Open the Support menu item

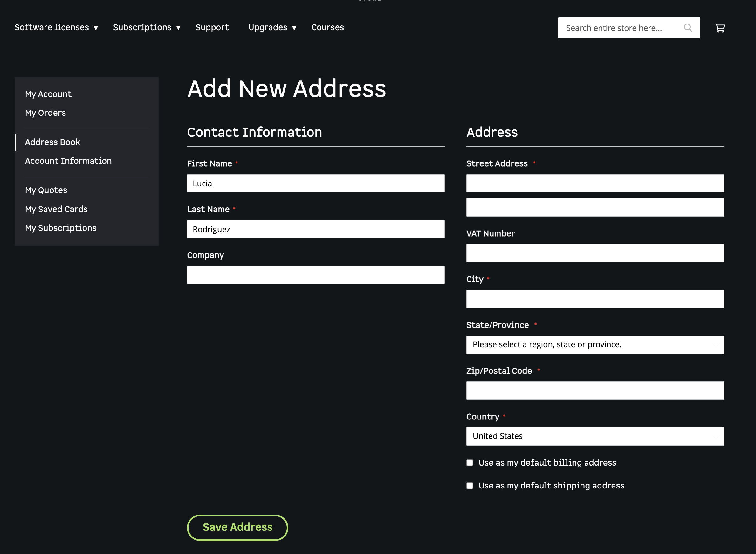click(212, 27)
